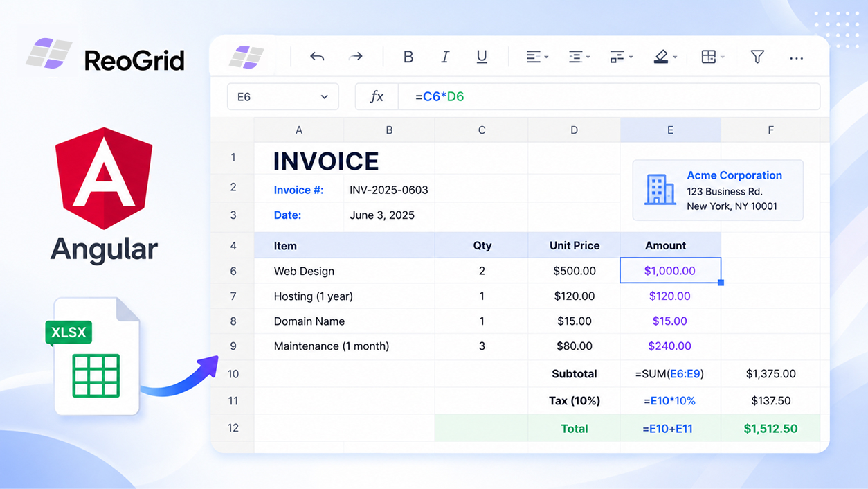Click the 'Item' header cell
The width and height of the screenshot is (868, 489).
345,245
